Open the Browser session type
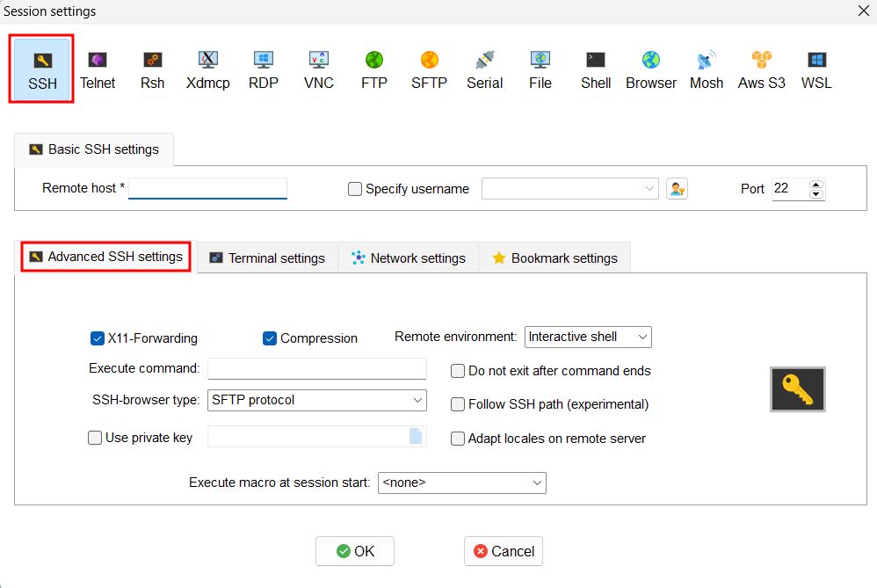Viewport: 877px width, 588px height. tap(650, 69)
